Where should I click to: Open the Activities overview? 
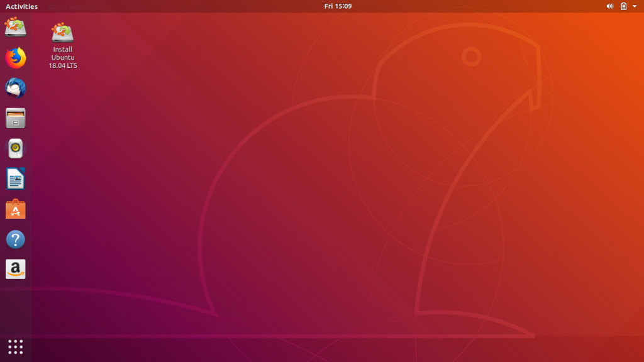point(21,6)
